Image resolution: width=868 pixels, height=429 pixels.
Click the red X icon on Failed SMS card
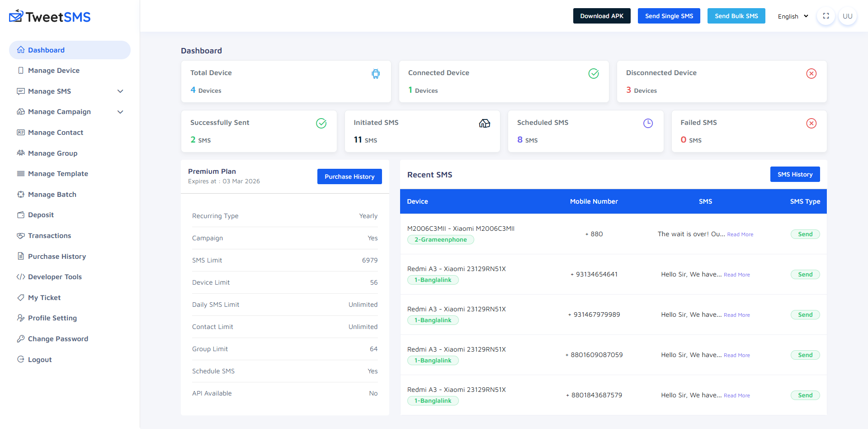[x=811, y=123]
